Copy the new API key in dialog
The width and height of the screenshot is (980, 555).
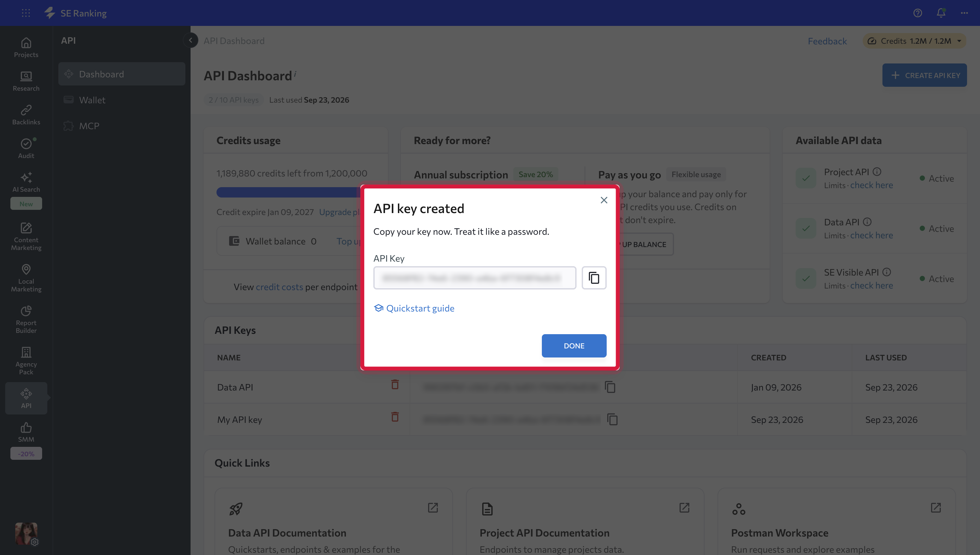coord(594,278)
